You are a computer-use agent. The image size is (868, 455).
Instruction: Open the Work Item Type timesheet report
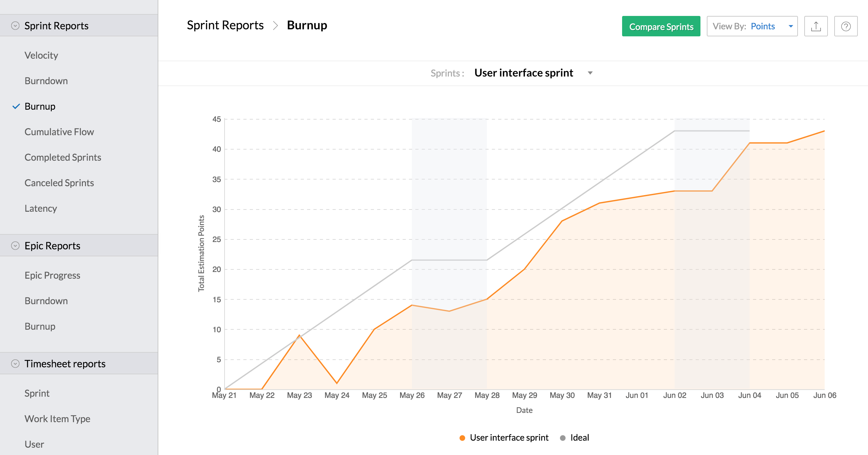(57, 419)
